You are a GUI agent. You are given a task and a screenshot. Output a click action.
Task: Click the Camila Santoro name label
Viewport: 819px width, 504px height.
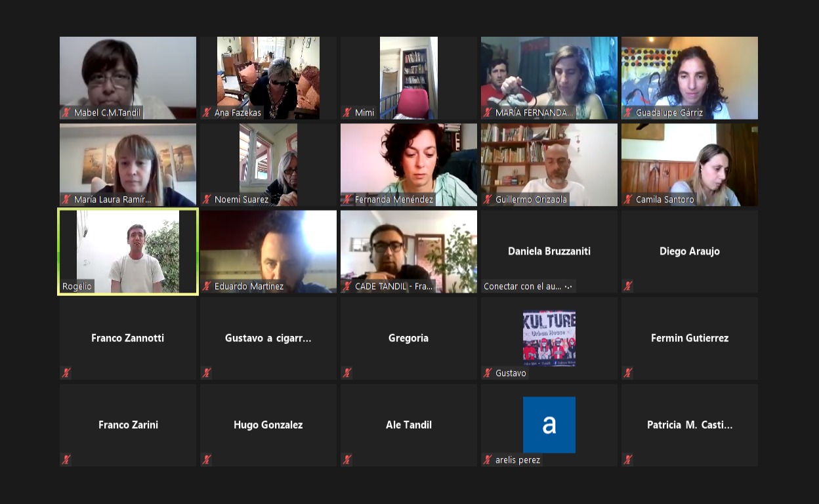pos(665,199)
